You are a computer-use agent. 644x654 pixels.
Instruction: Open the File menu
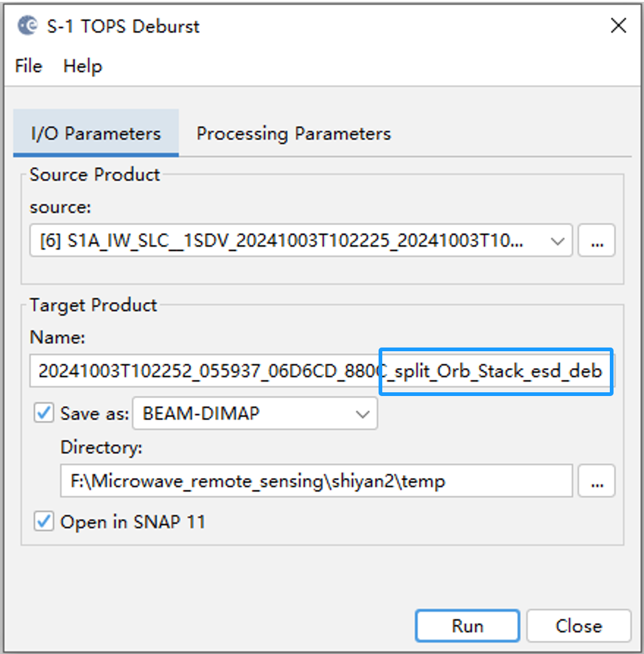[29, 66]
